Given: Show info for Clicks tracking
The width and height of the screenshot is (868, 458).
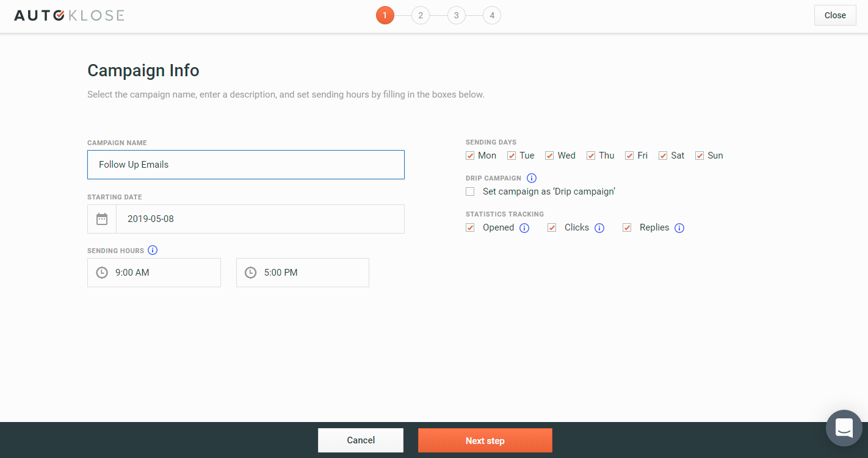Looking at the screenshot, I should (599, 228).
